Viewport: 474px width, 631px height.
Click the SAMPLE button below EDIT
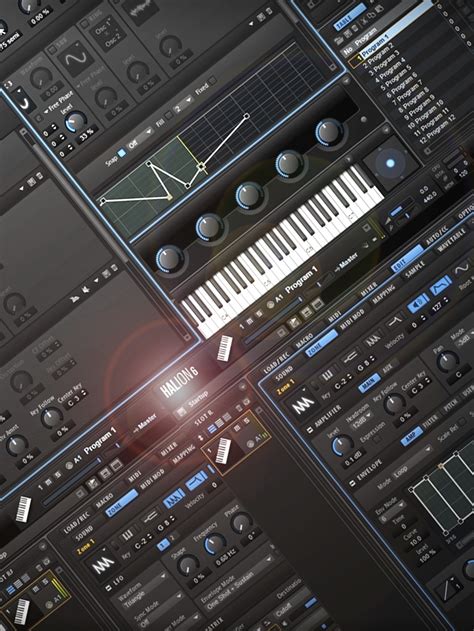[416, 272]
